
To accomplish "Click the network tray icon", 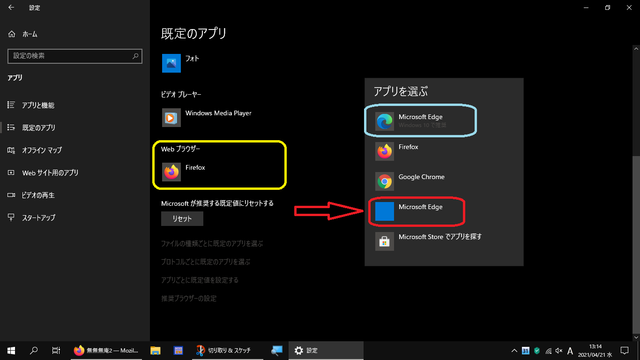I will click(x=548, y=351).
